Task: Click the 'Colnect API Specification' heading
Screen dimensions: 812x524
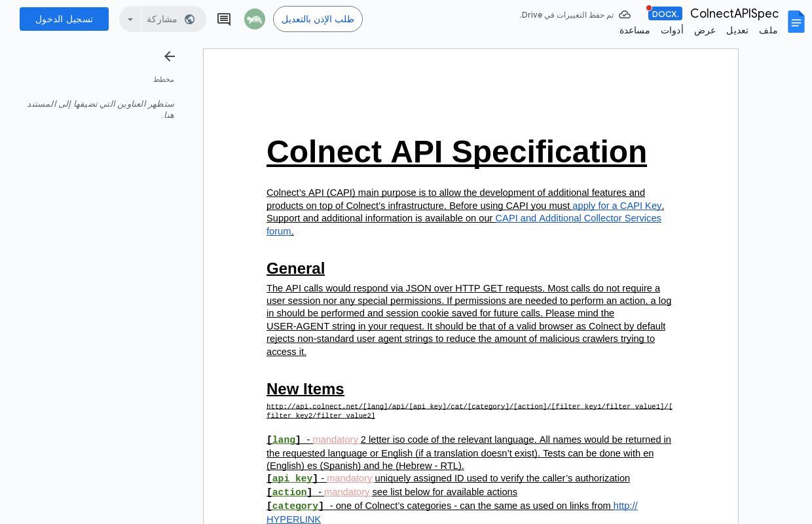Action: [x=456, y=151]
